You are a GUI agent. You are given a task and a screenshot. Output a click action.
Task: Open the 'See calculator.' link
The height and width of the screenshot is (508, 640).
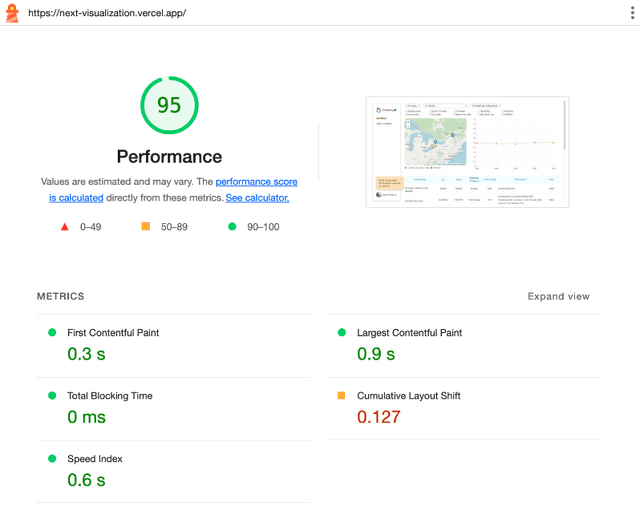point(257,198)
